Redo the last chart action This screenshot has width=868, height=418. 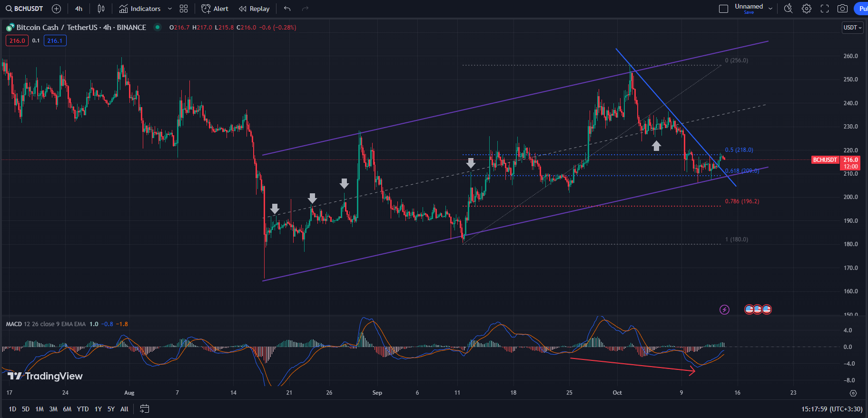pos(305,9)
